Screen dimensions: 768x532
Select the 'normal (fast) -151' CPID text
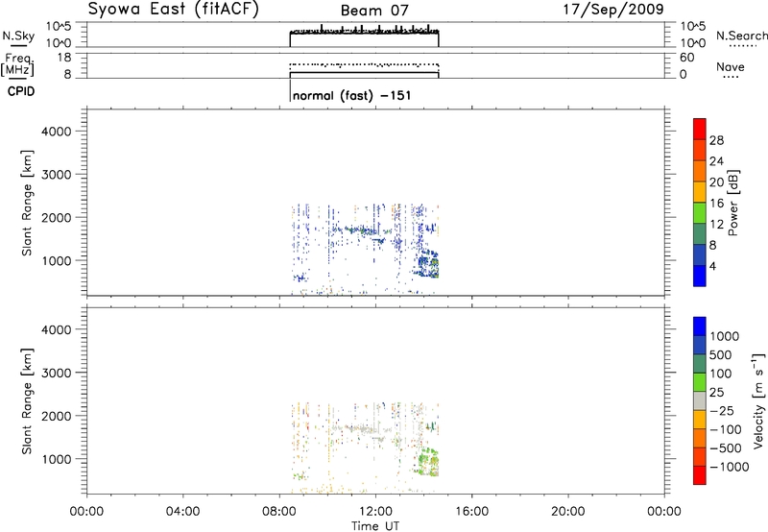pyautogui.click(x=351, y=95)
